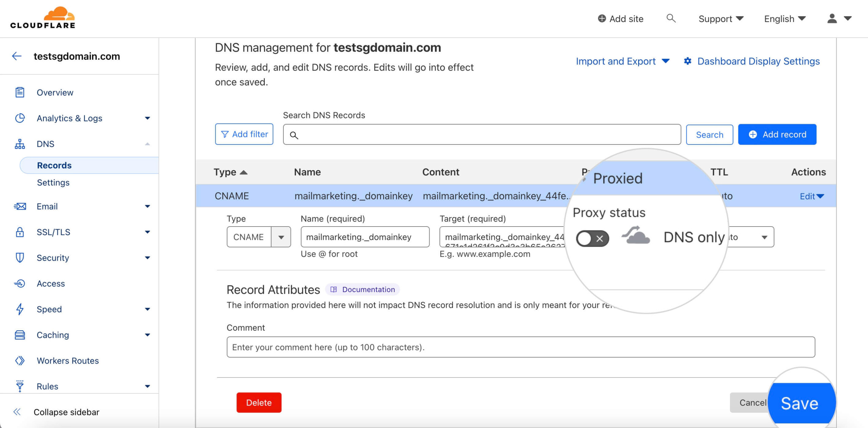Screen dimensions: 868x428
Task: Click the Add filter button
Action: pos(245,135)
